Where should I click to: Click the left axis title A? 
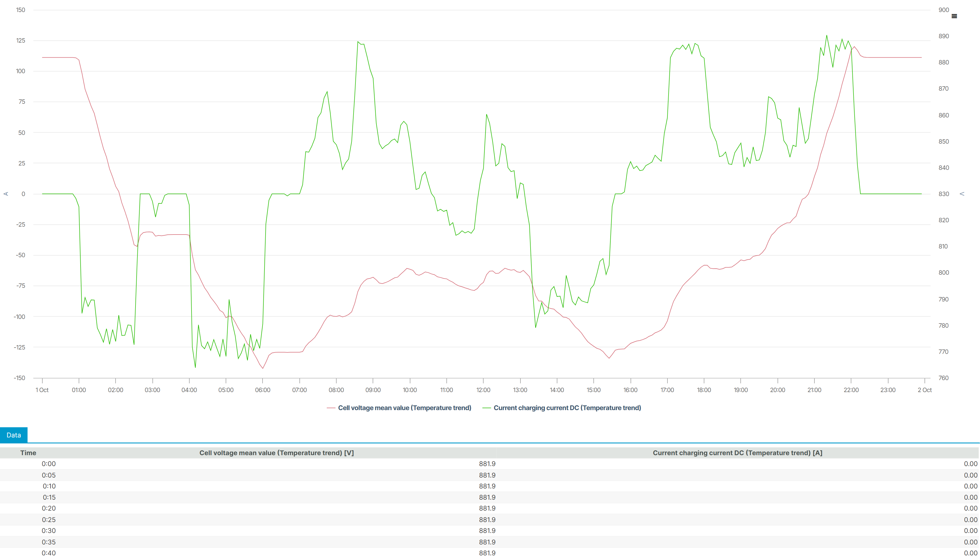tap(6, 194)
